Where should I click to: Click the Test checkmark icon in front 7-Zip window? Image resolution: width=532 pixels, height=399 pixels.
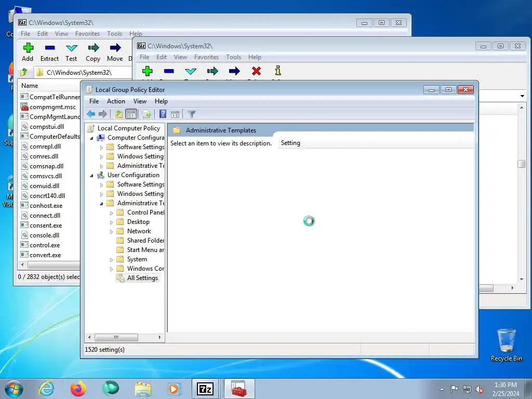pyautogui.click(x=191, y=71)
